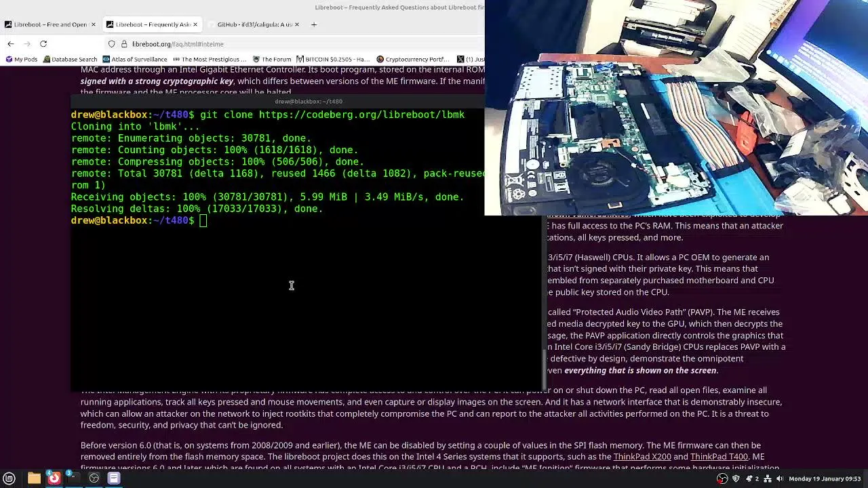
Task: Click the webcam overlay of laptop motherboard
Action: 676,107
